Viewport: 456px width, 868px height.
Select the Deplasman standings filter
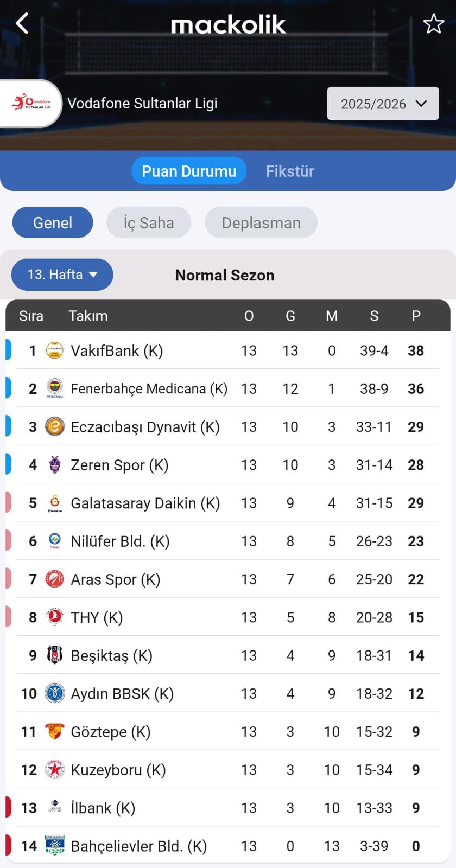tap(261, 222)
